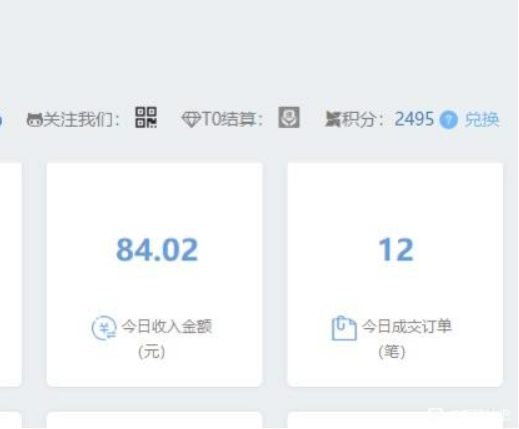The image size is (519, 429).
Task: Select the 2495 points value
Action: 414,119
